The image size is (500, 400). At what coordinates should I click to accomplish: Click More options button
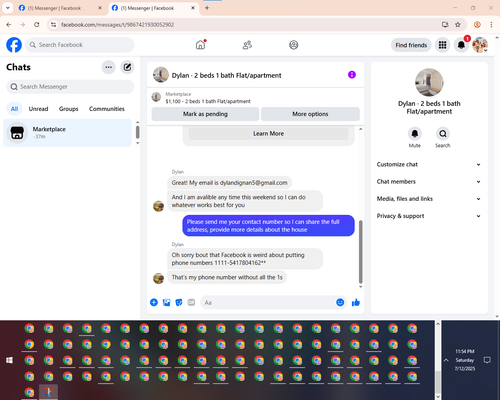pyautogui.click(x=310, y=114)
